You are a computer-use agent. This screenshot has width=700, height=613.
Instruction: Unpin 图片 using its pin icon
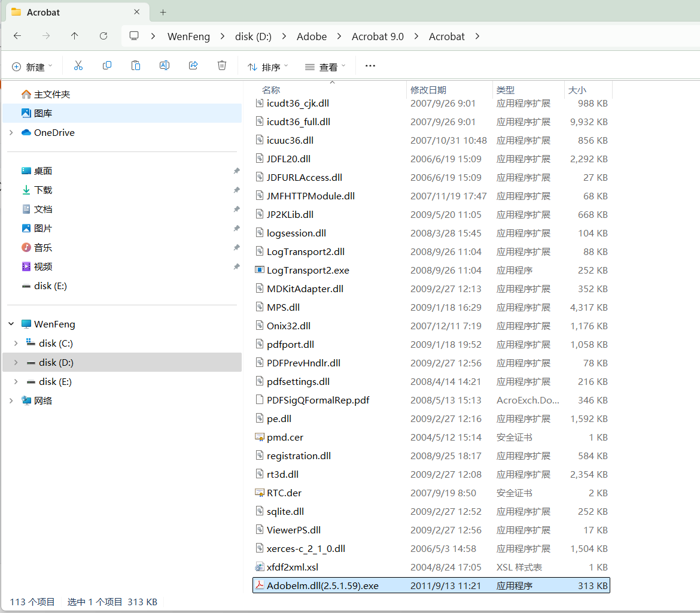pos(236,228)
